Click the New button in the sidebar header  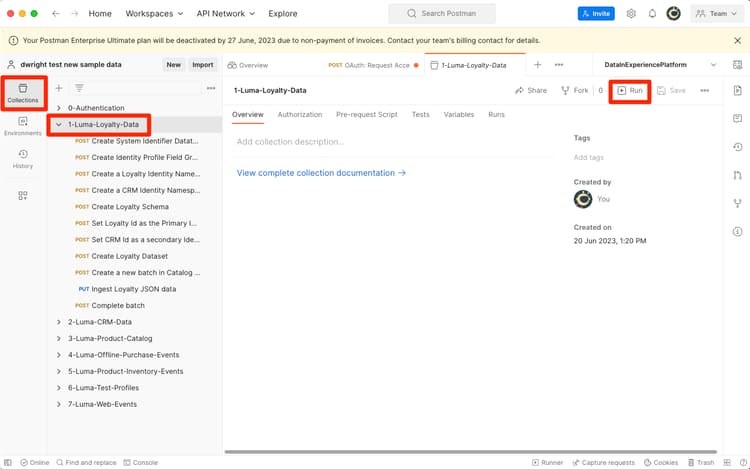point(174,65)
